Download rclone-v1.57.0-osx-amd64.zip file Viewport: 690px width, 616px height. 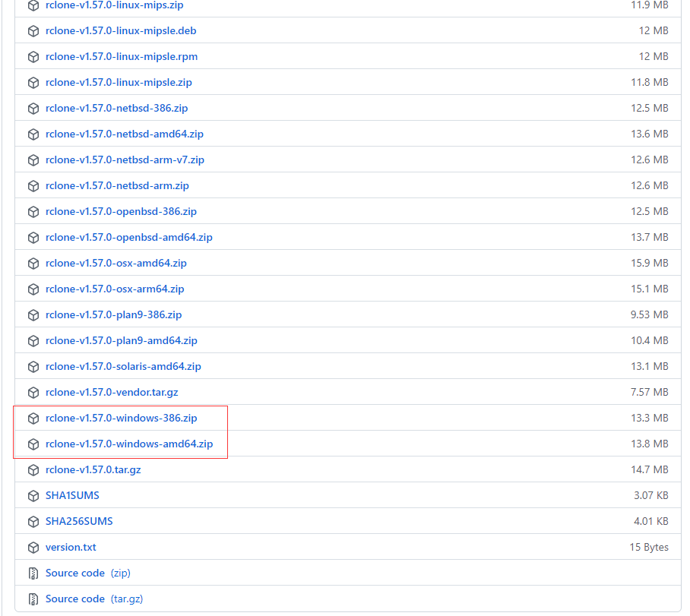[116, 263]
